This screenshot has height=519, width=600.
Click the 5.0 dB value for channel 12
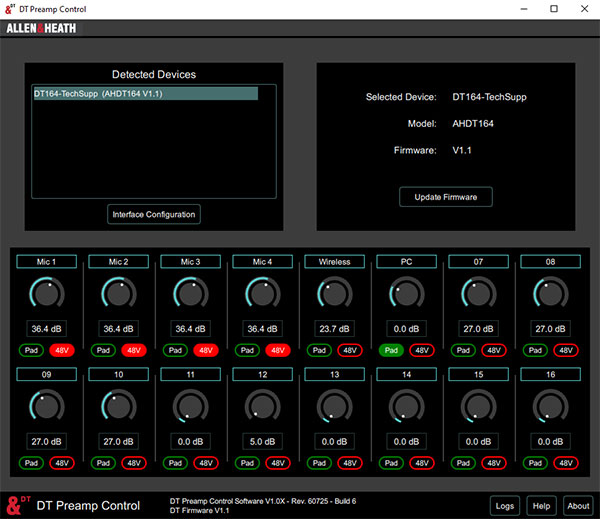tap(262, 442)
